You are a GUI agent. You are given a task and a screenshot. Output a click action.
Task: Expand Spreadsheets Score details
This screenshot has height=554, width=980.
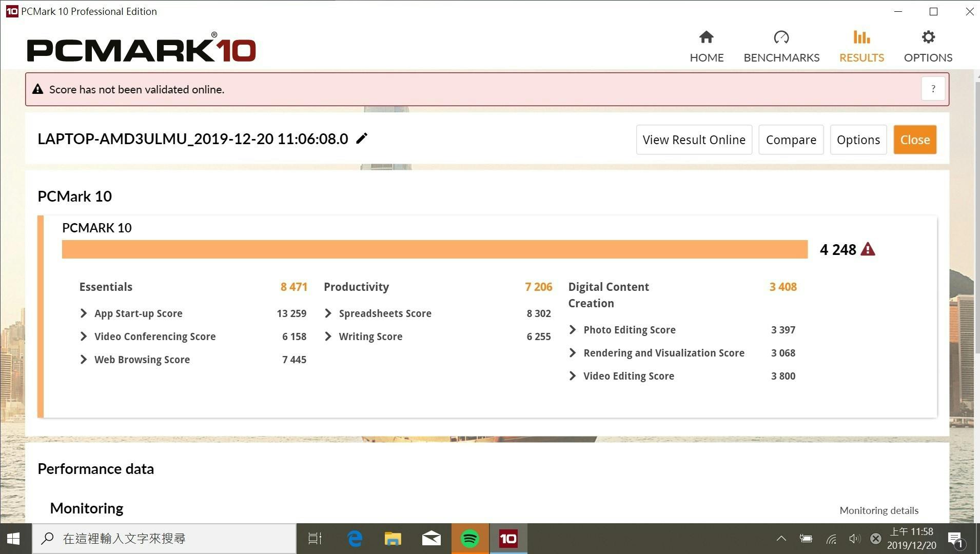click(328, 313)
